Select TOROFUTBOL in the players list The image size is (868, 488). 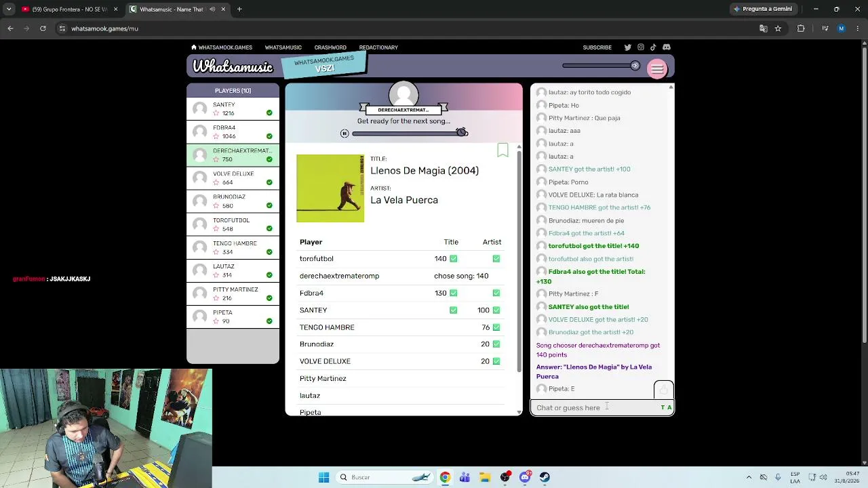[233, 224]
